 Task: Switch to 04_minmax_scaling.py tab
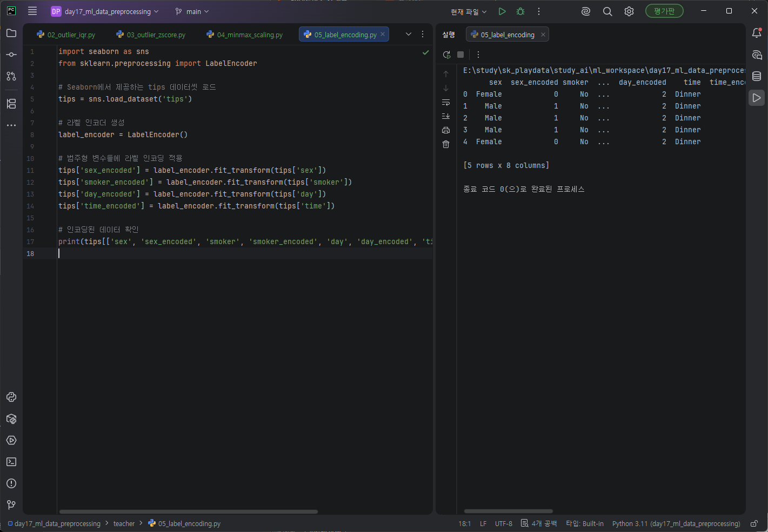(x=244, y=35)
